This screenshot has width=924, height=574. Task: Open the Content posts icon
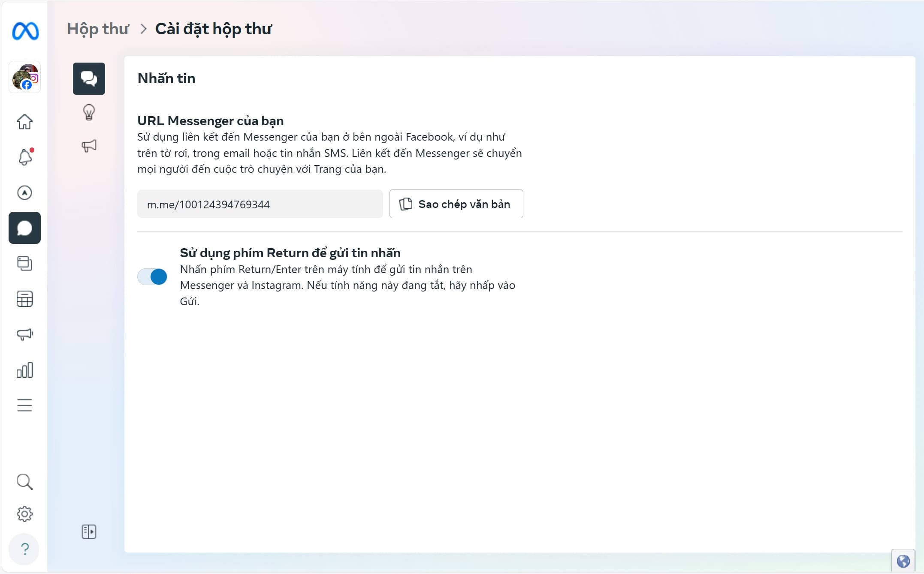[x=24, y=263]
